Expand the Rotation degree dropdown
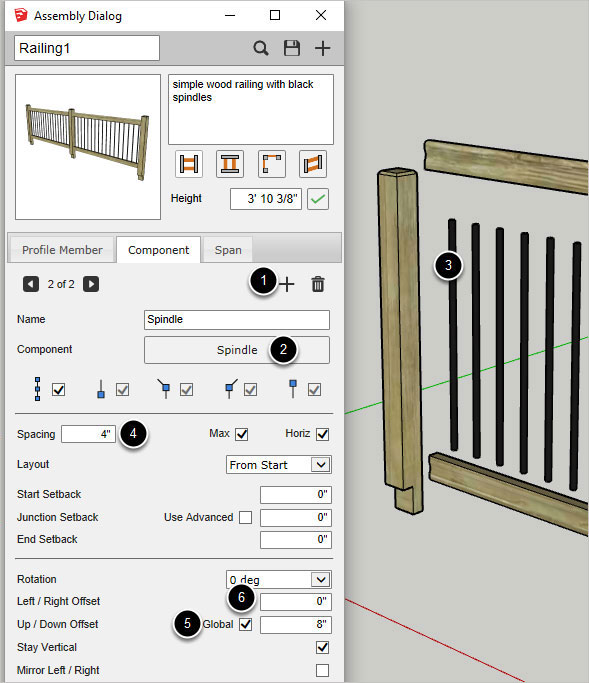This screenshot has height=683, width=589. pos(279,580)
